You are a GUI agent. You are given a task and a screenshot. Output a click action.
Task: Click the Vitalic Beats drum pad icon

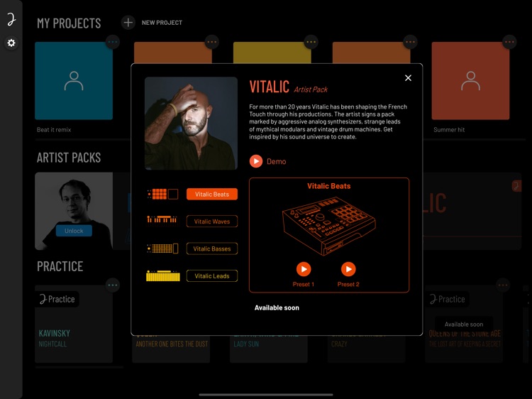(163, 194)
